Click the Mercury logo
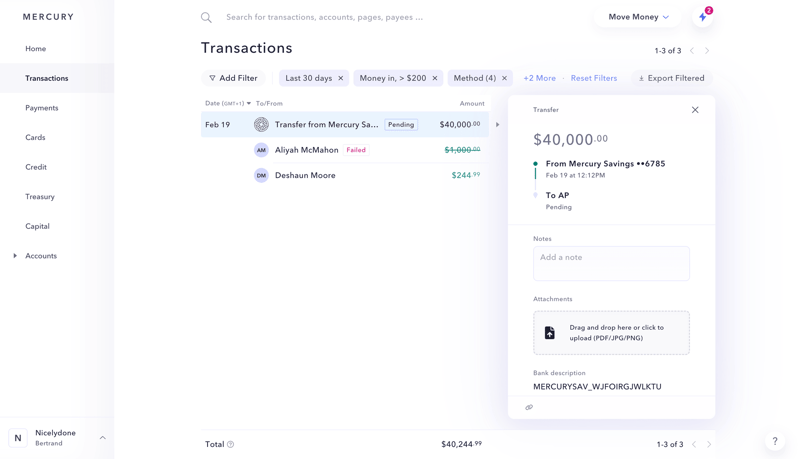800x459 pixels. click(48, 17)
